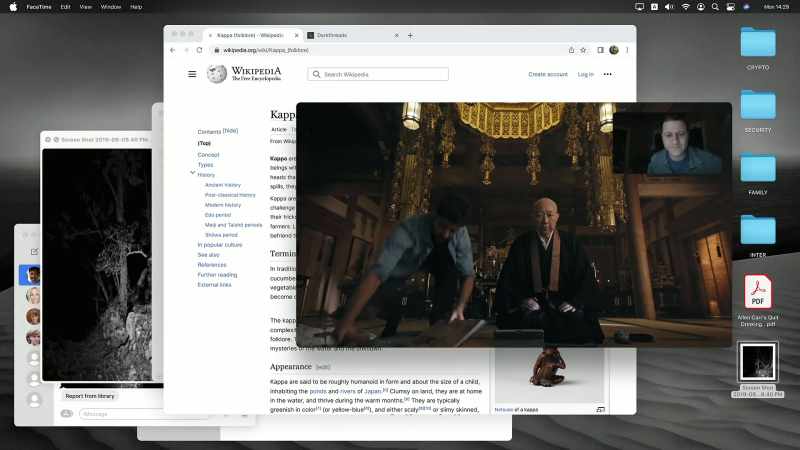Reload the Wikipedia page
The height and width of the screenshot is (450, 800).
(199, 50)
